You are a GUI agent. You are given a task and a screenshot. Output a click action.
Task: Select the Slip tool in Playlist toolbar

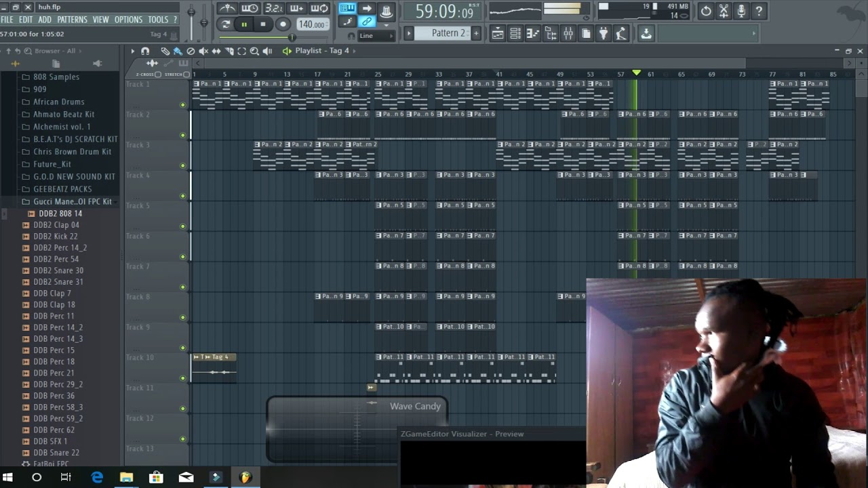216,51
